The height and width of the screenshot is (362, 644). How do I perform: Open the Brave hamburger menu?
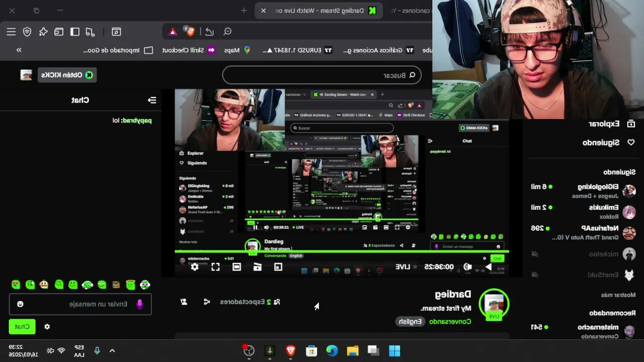(11, 32)
